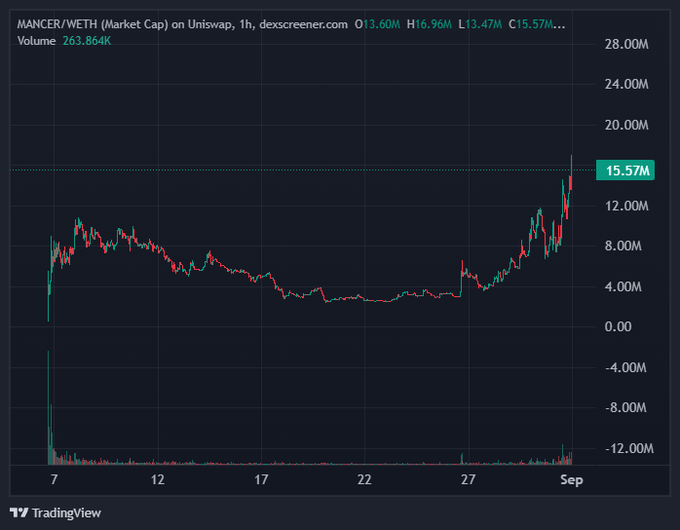
Task: Click the 20.00M price axis label
Action: pos(627,125)
